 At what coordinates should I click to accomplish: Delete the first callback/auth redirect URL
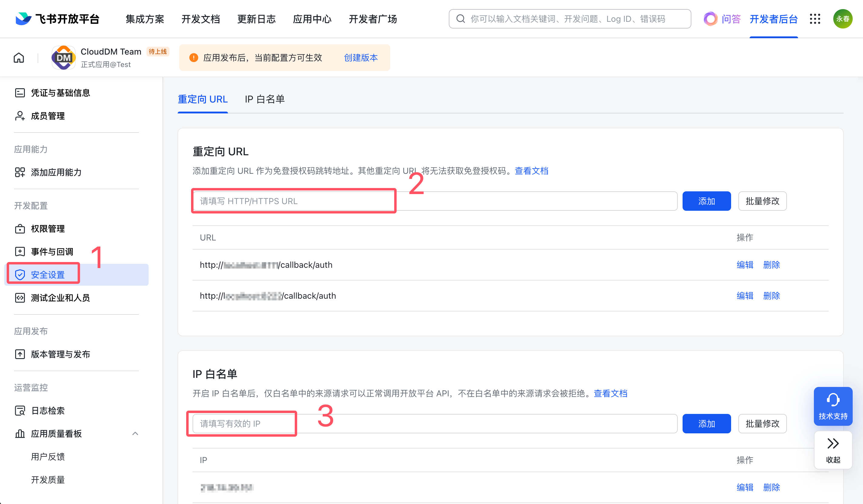(771, 265)
